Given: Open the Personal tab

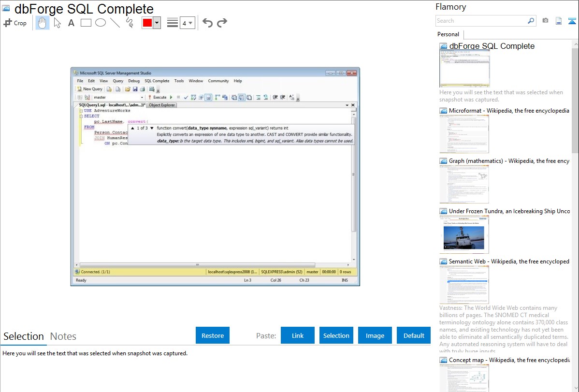Looking at the screenshot, I should point(449,34).
